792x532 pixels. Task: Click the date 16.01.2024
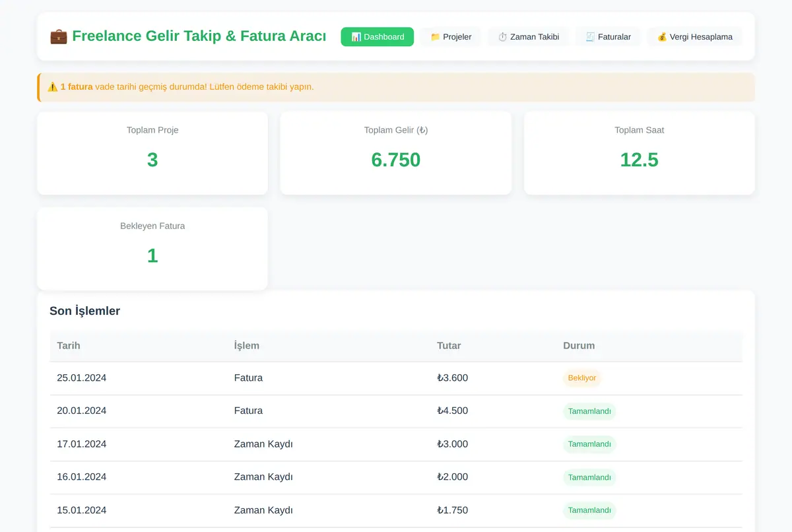pyautogui.click(x=82, y=477)
